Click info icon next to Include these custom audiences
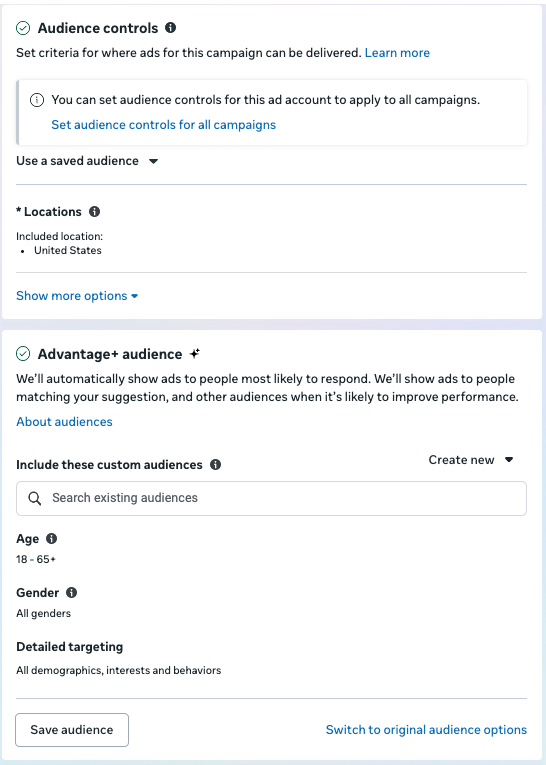Screen dimensions: 546x765 pyautogui.click(x=215, y=464)
